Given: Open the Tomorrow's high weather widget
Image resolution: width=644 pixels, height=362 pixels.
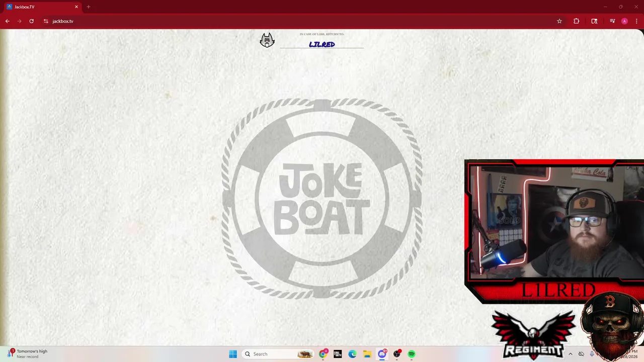Looking at the screenshot, I should 28,354.
